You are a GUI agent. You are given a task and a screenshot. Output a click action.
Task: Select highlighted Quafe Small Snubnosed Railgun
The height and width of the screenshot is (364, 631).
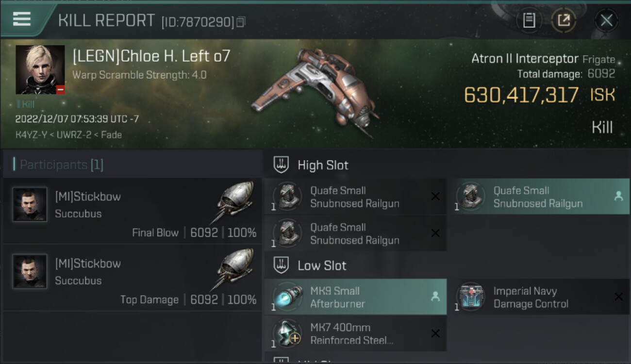(538, 197)
